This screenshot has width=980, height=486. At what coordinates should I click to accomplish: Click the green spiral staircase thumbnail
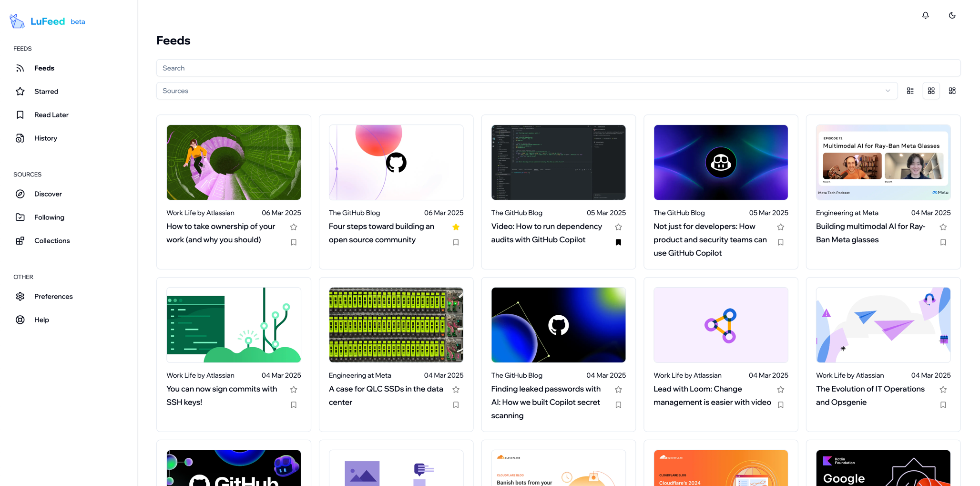[x=234, y=163]
